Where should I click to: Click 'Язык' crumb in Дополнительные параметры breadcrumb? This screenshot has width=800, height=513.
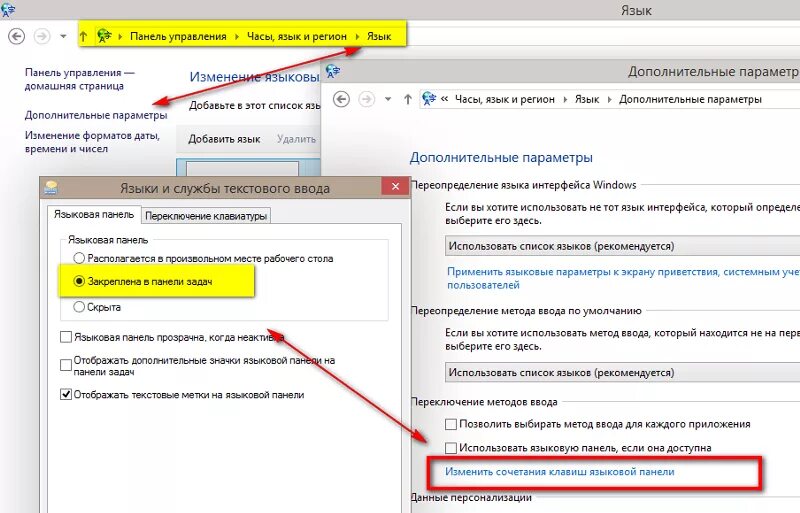587,99
